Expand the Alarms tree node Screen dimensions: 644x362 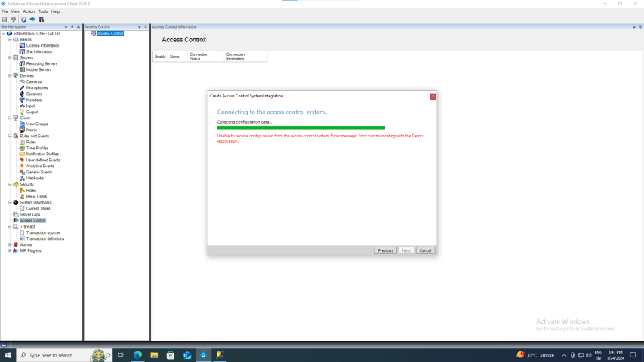pyautogui.click(x=9, y=244)
